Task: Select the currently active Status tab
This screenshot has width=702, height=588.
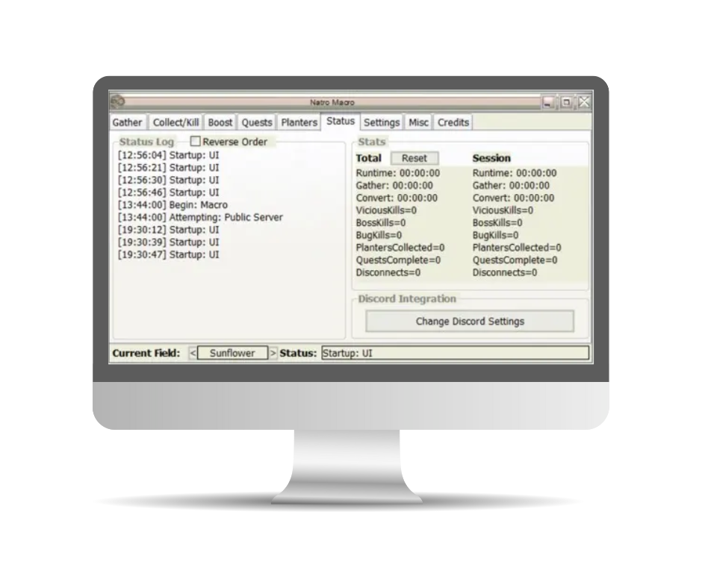Action: click(x=340, y=121)
